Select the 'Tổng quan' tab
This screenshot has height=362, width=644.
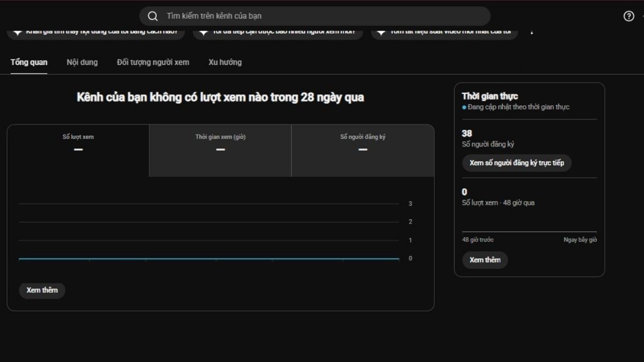29,62
